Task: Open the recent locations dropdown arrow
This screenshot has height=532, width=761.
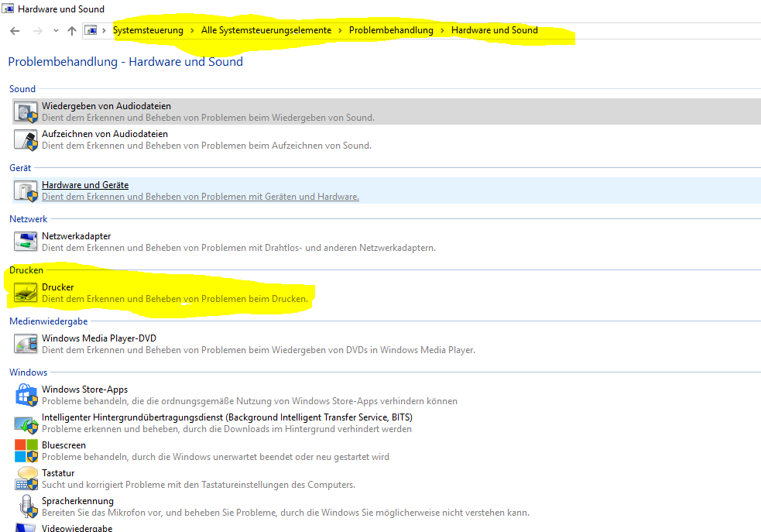Action: (56, 31)
